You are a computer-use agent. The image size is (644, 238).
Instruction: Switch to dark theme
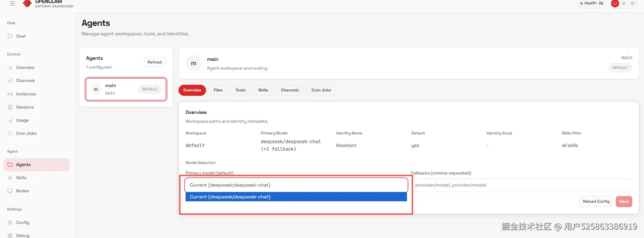[633, 3]
